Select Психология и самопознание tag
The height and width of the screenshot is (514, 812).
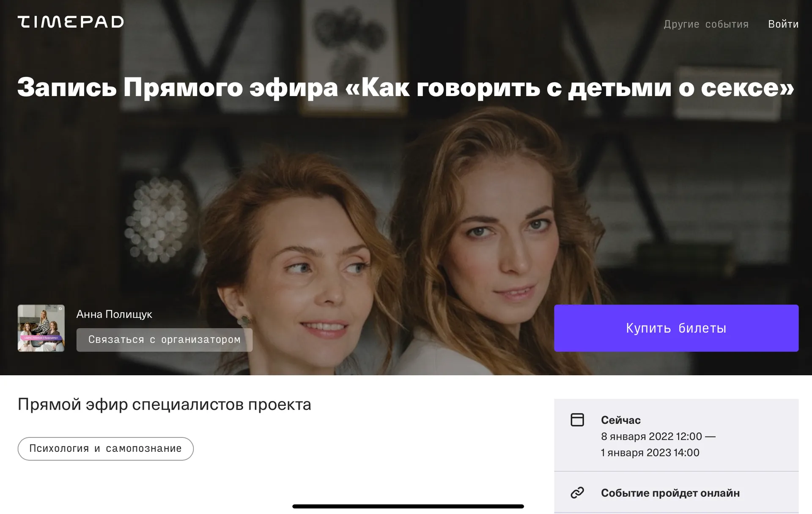coord(105,448)
